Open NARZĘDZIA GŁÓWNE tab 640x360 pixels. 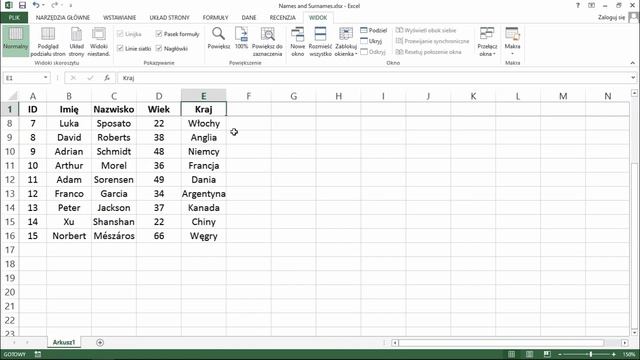(x=63, y=18)
